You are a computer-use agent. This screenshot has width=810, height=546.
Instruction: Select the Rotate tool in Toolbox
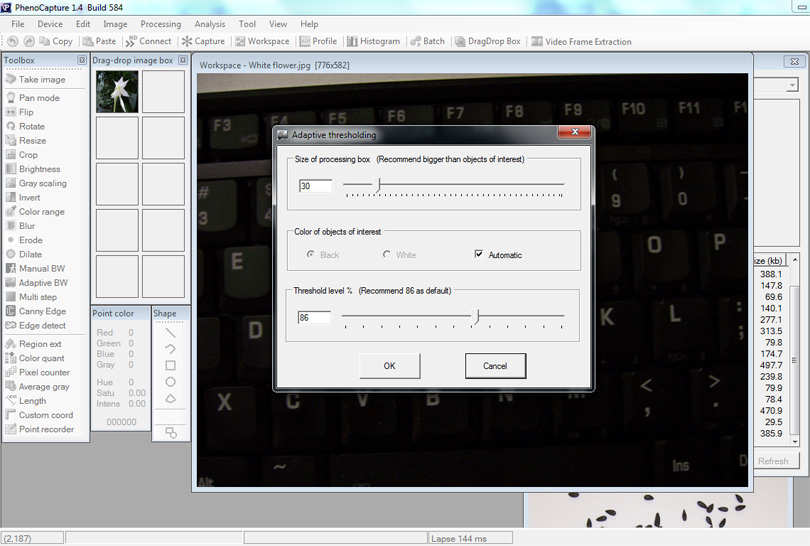pyautogui.click(x=31, y=127)
